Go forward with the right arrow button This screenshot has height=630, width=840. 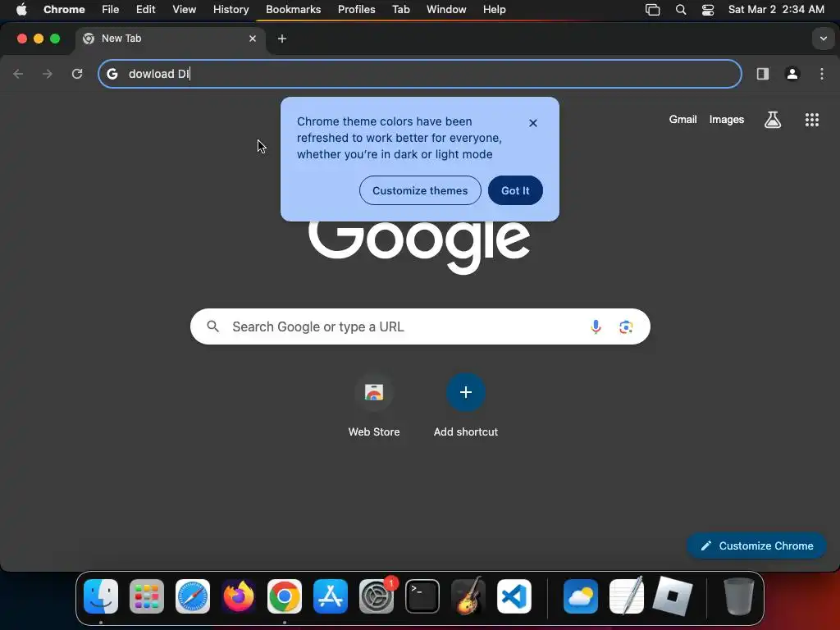[48, 74]
